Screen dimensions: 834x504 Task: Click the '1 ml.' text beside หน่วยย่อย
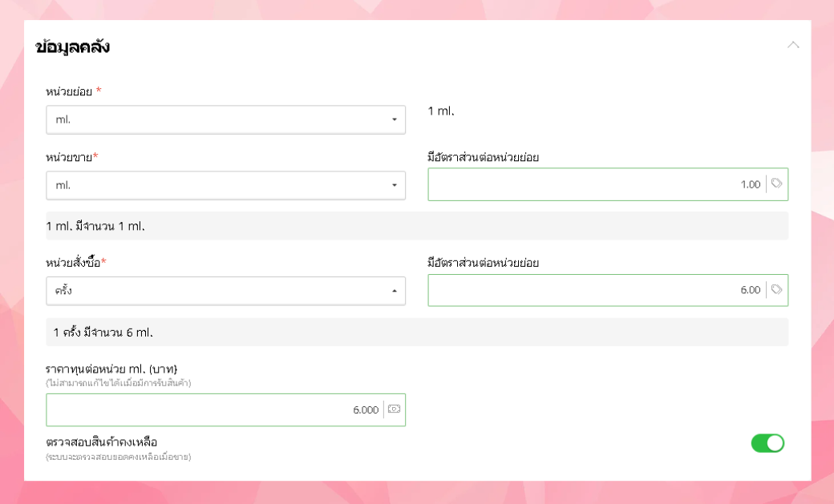pos(441,111)
